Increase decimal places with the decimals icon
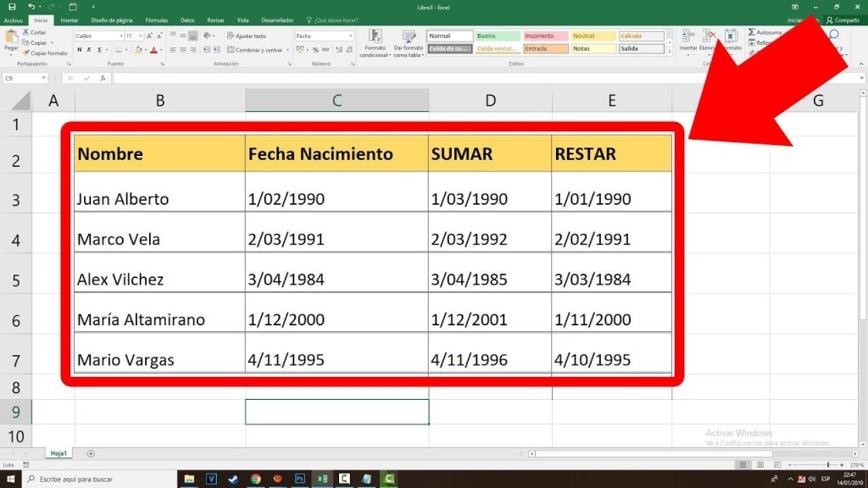Viewport: 868px width, 488px height. (x=339, y=50)
